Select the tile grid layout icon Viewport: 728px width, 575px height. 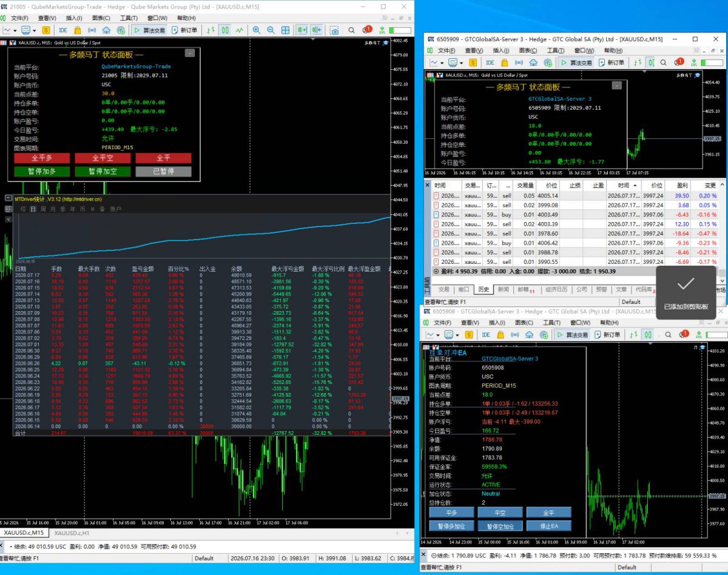coord(285,30)
